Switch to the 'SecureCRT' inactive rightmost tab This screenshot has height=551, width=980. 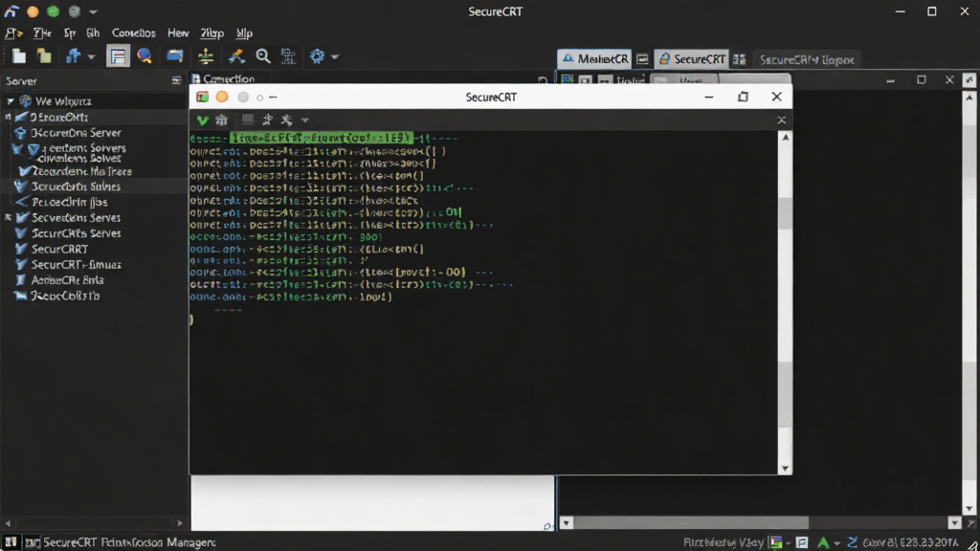click(x=807, y=60)
